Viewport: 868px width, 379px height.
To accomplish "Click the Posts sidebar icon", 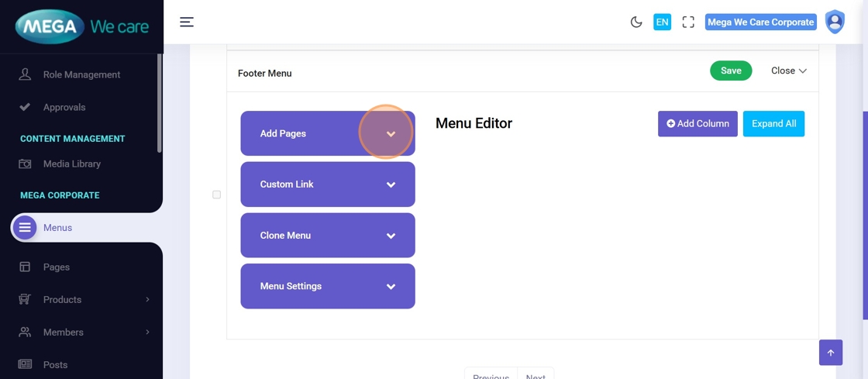I will point(25,364).
